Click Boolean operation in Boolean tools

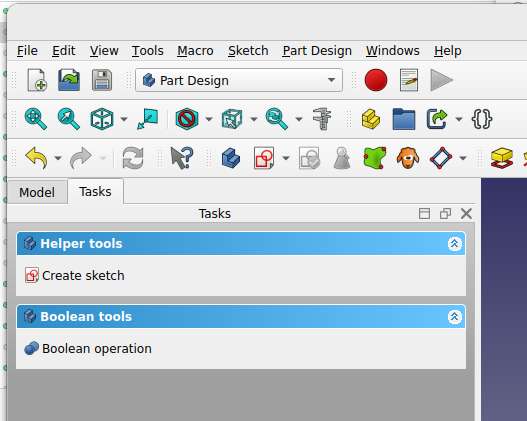click(88, 348)
